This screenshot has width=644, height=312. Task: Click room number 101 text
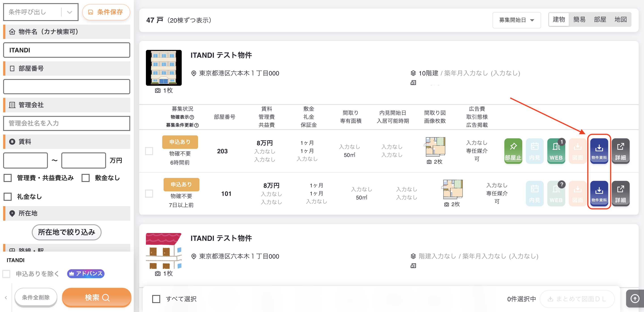[226, 194]
